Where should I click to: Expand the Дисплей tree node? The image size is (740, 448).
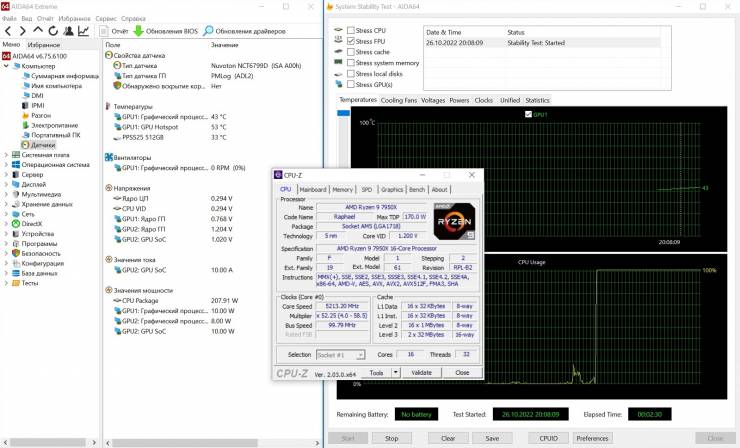pyautogui.click(x=6, y=185)
